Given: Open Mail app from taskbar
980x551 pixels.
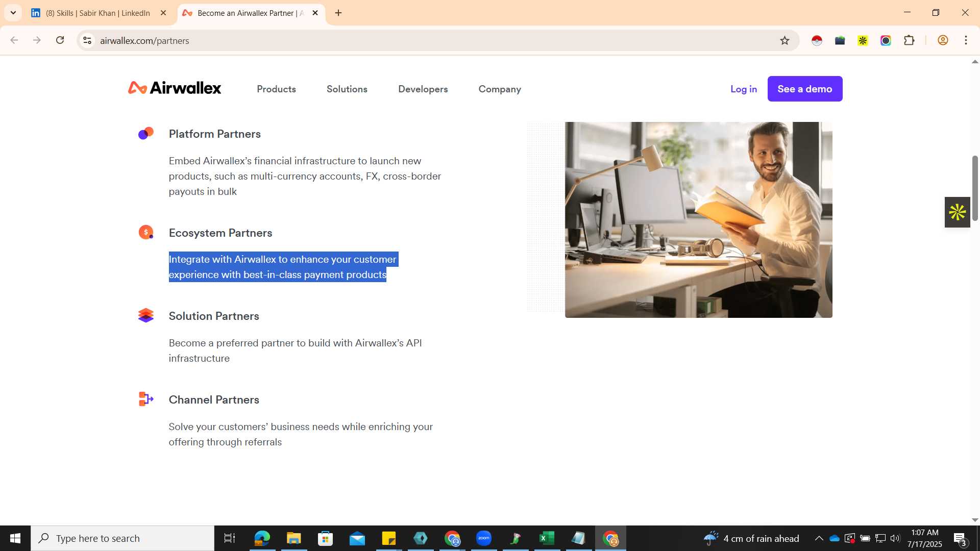Looking at the screenshot, I should coord(357,538).
